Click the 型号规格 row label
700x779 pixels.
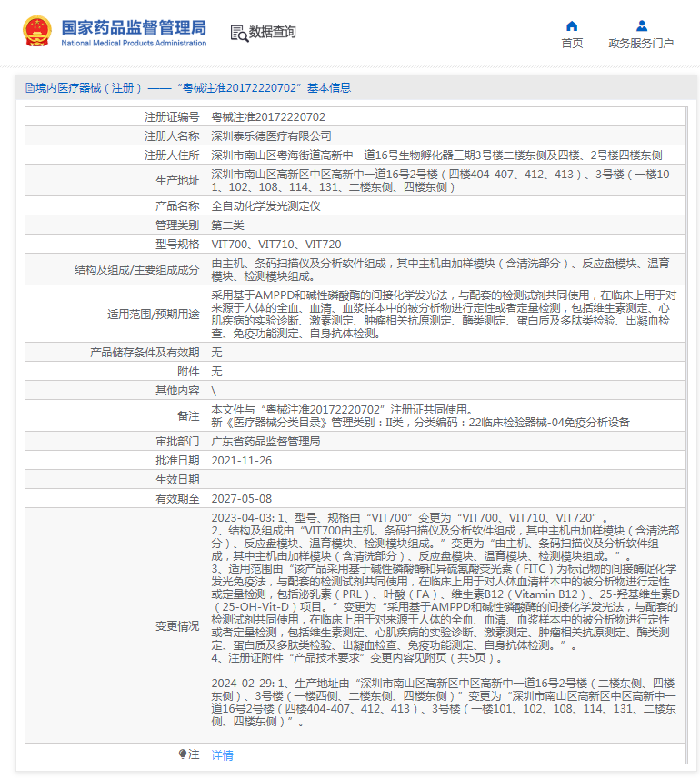(x=177, y=244)
